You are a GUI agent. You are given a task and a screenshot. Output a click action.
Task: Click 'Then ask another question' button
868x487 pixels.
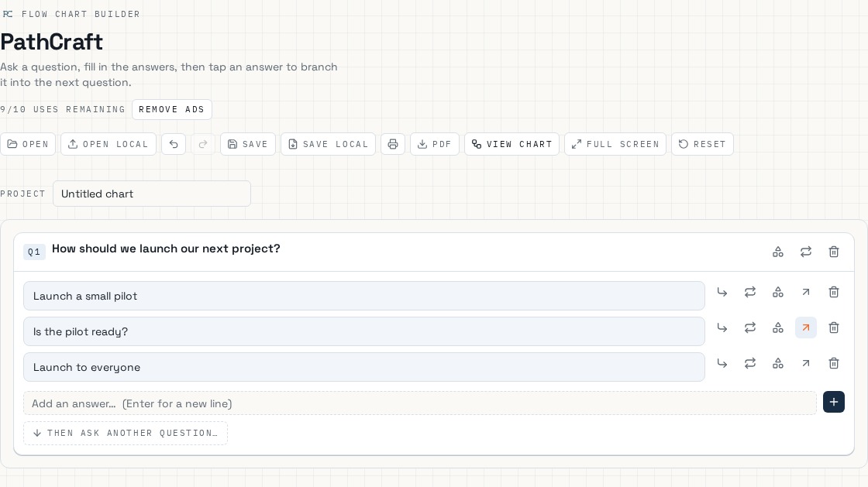[x=125, y=433]
